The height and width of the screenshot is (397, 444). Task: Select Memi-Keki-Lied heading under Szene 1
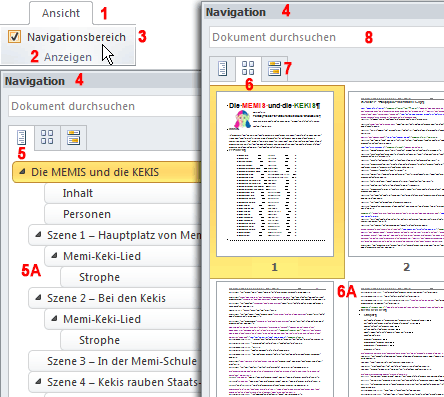[123, 256]
